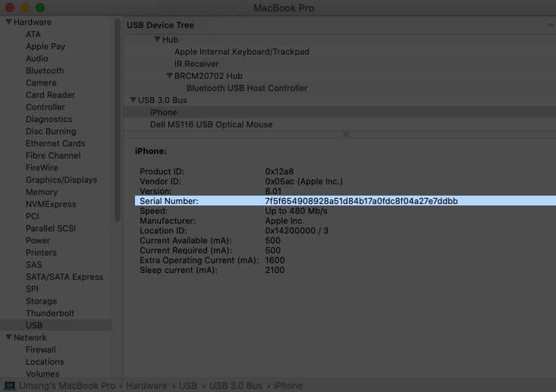Screen dimensions: 556x392
Task: Click Apple Internal Keyboard/Trackpad device
Action: coord(242,52)
